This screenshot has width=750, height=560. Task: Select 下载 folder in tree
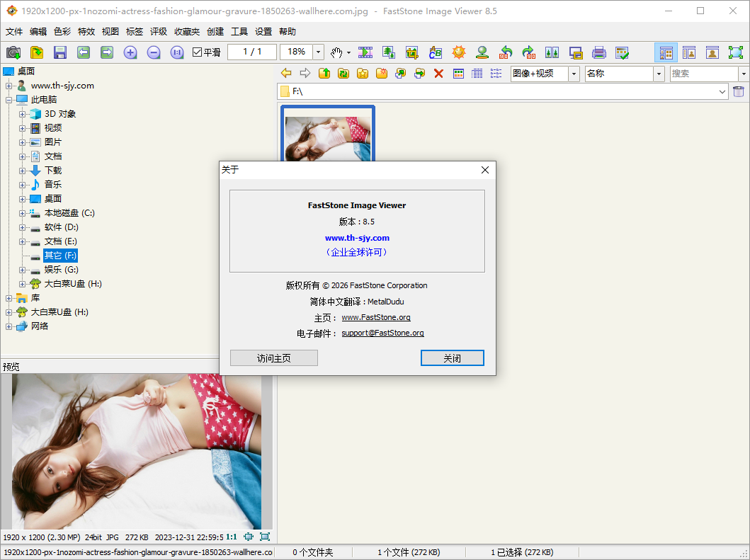pos(53,171)
